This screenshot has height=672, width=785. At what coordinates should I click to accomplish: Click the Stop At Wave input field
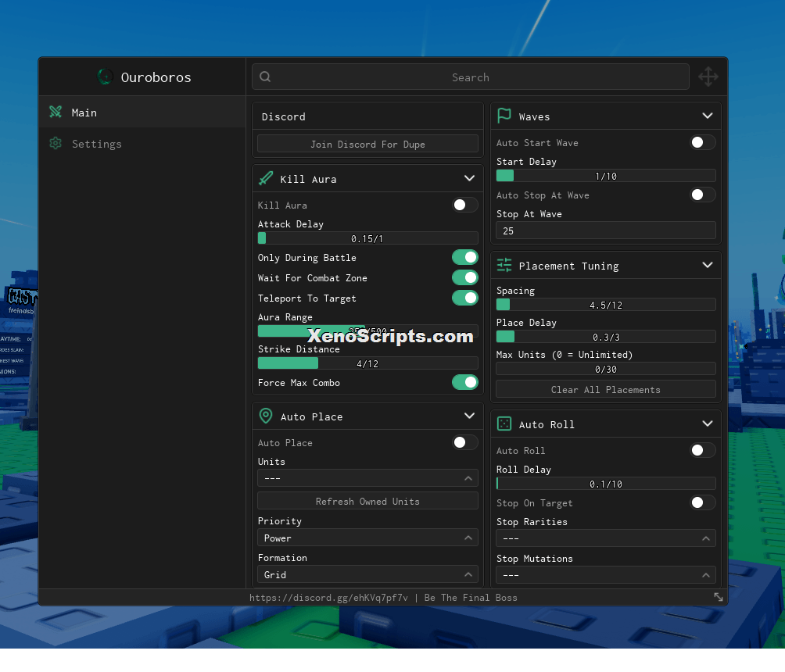point(606,231)
